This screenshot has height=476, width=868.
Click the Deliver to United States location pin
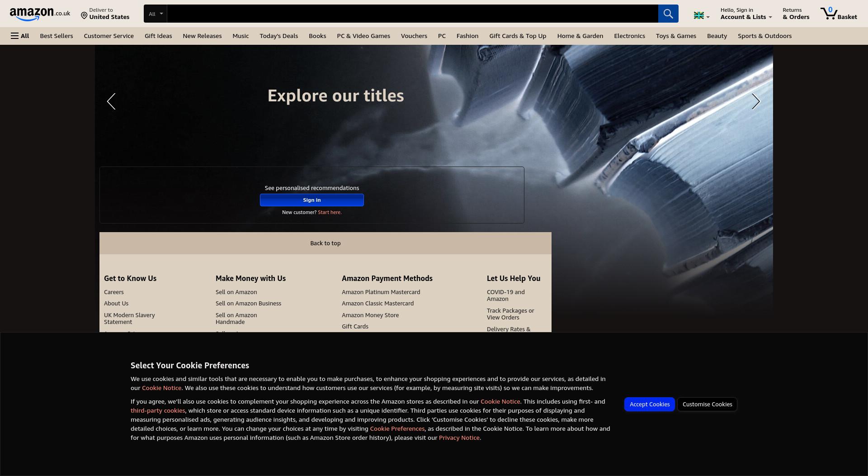(x=105, y=14)
